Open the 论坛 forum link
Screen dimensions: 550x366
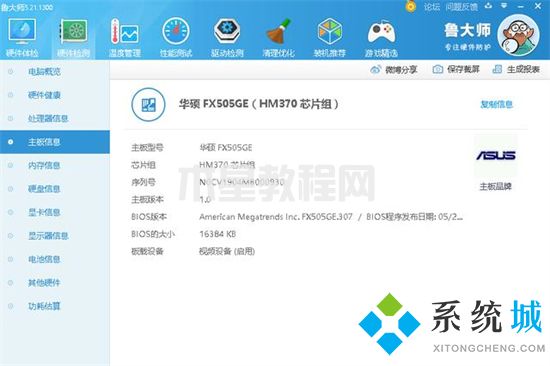[432, 7]
